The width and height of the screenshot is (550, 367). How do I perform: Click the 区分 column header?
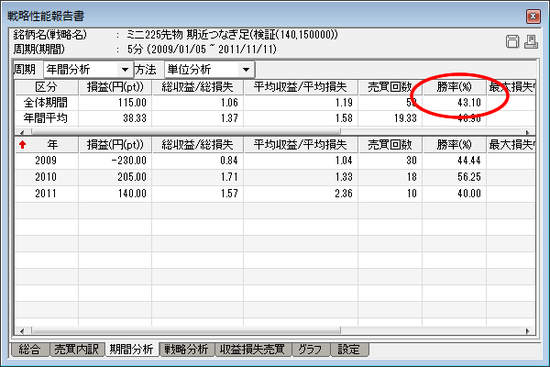47,87
